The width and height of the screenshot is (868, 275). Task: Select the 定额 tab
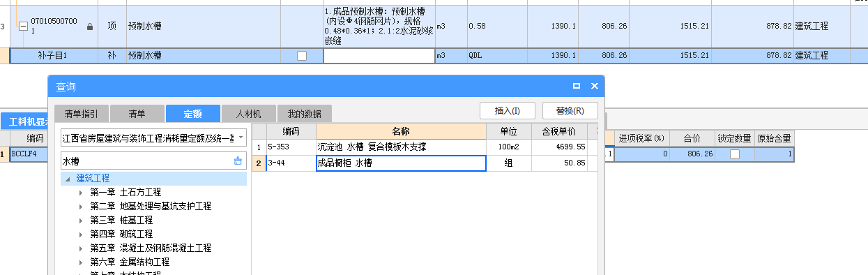coord(192,114)
